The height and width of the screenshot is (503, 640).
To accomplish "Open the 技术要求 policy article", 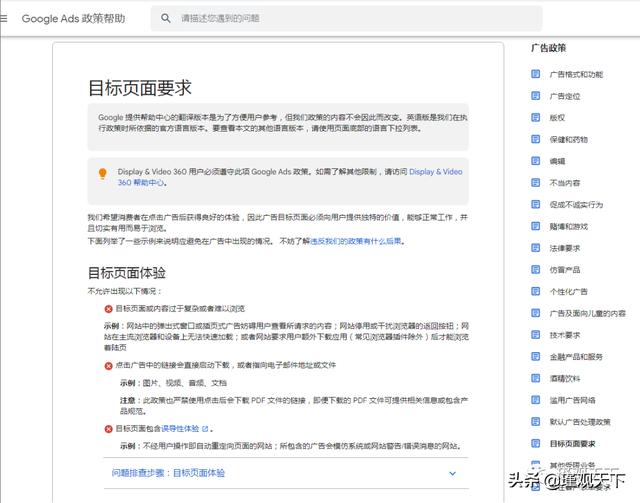I will [564, 335].
